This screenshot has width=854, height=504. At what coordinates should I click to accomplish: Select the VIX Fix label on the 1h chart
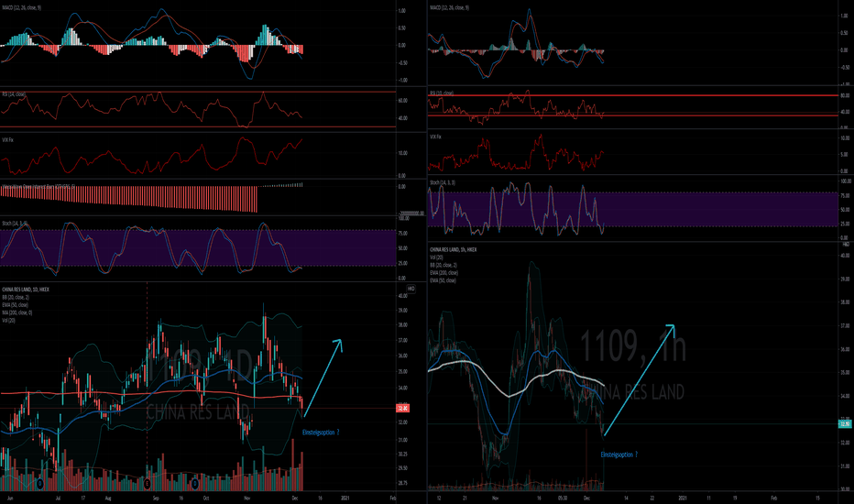pos(436,137)
